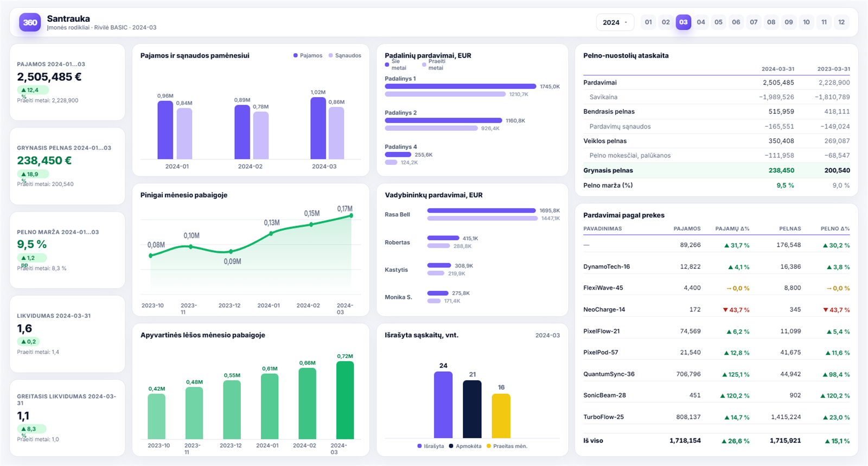The width and height of the screenshot is (868, 466).
Task: Click the dark invoices bar labeled 21
Action: click(x=472, y=409)
